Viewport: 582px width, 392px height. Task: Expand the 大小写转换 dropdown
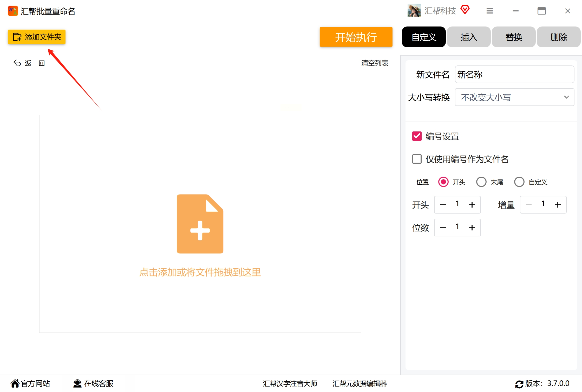[514, 97]
